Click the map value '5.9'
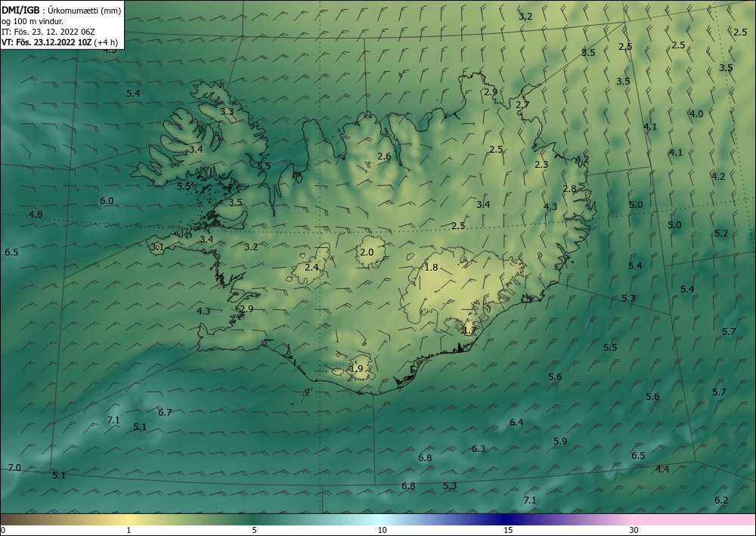Screen dimensions: 756x536 point(560,441)
